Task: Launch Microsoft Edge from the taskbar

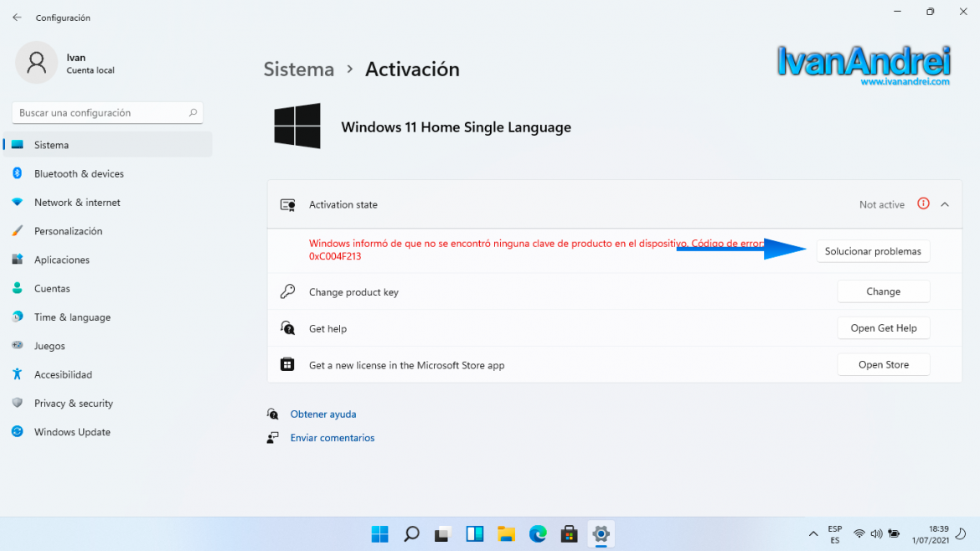Action: (538, 533)
